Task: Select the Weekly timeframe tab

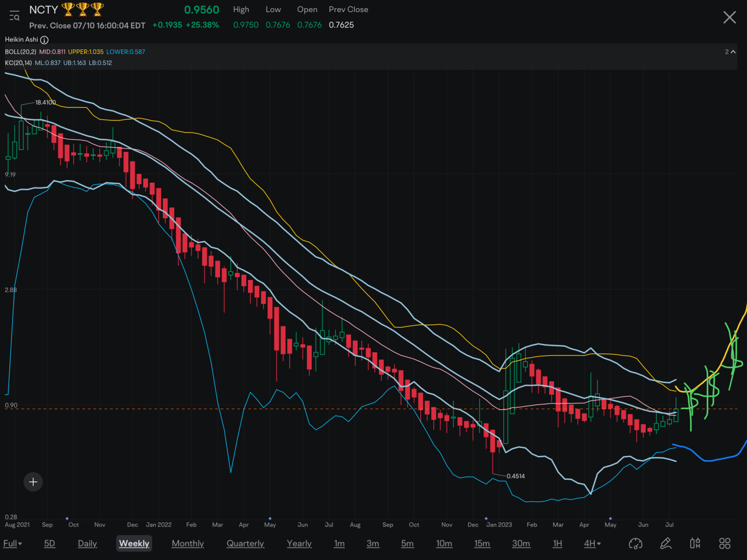Action: pos(134,544)
